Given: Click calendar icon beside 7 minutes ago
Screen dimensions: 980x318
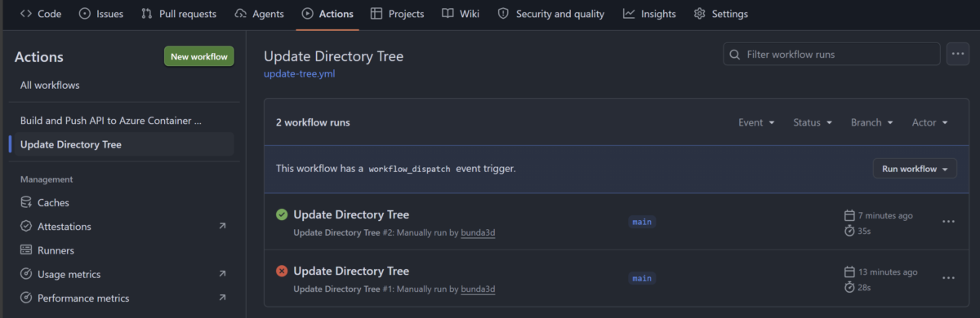Looking at the screenshot, I should click(x=849, y=215).
